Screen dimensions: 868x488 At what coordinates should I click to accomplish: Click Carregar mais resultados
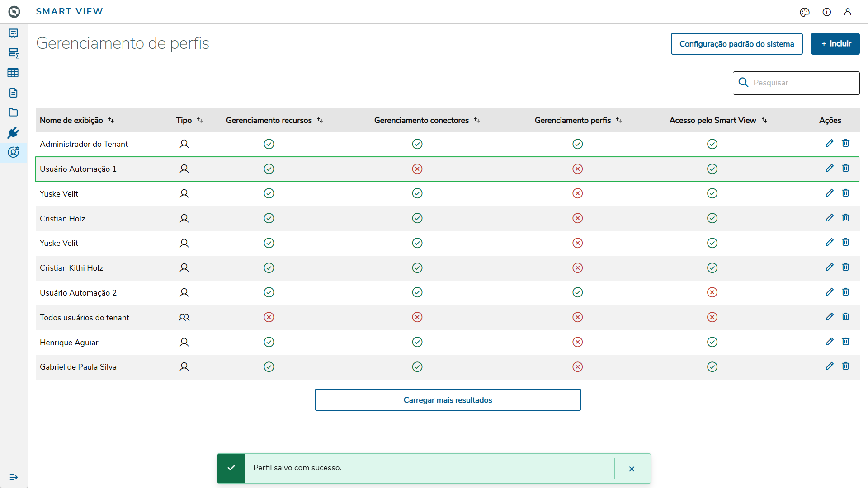(x=448, y=400)
